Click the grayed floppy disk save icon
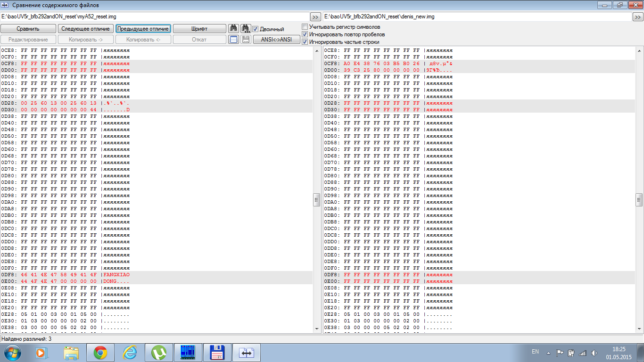This screenshot has height=362, width=644. coord(246,40)
